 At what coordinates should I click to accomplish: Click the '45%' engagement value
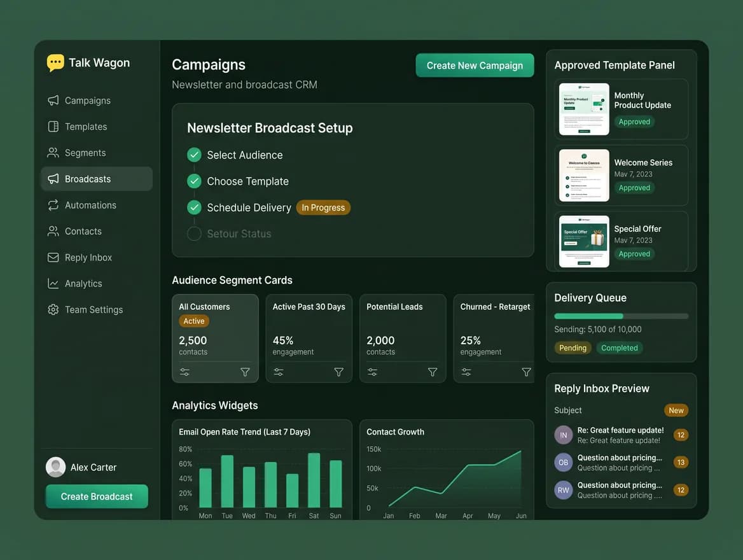[283, 340]
